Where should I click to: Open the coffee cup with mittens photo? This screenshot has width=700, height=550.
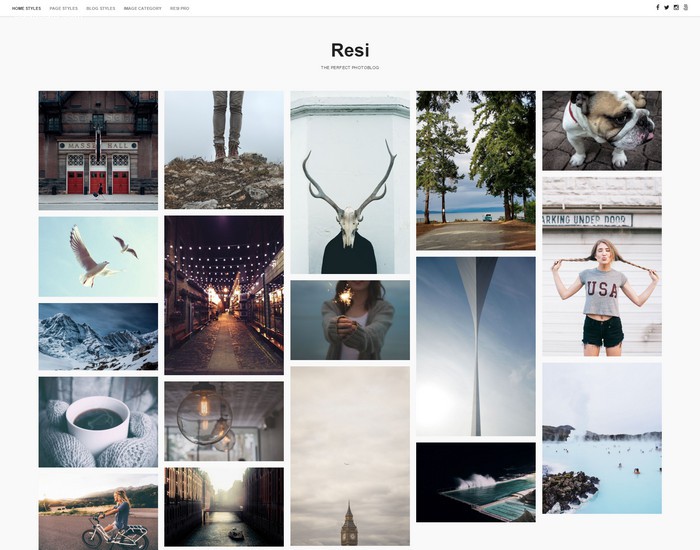[x=98, y=422]
